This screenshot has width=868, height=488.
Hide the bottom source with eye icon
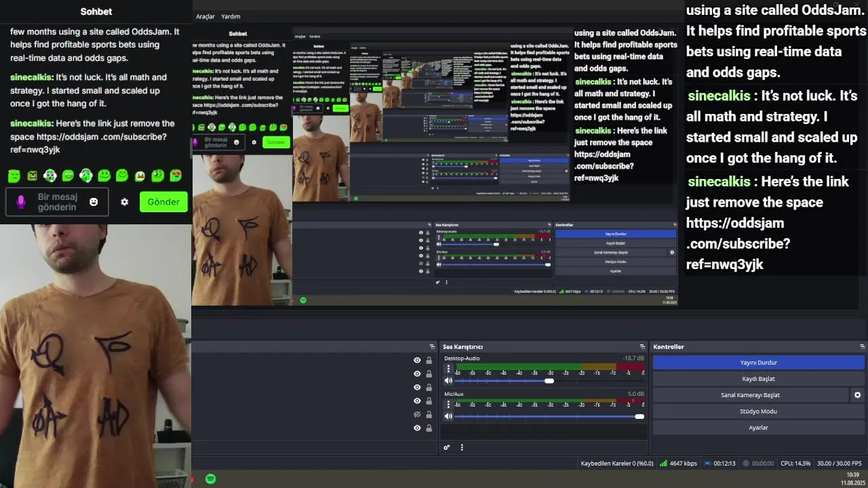tap(417, 428)
